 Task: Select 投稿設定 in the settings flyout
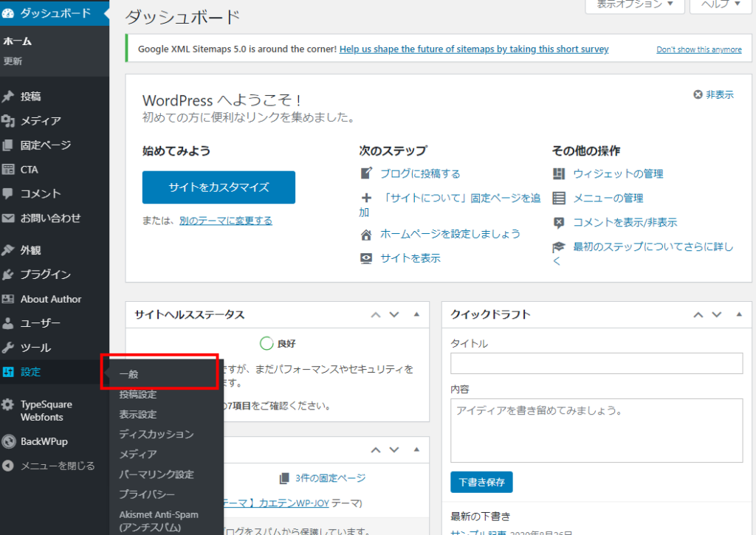tap(138, 394)
